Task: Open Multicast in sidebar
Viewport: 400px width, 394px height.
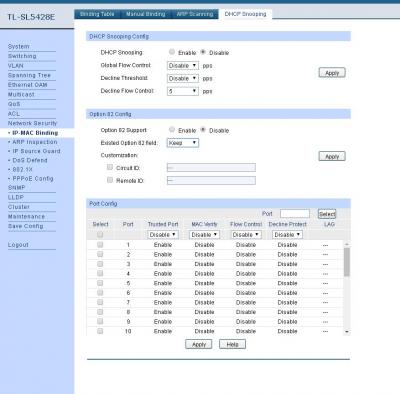Action: tap(21, 95)
